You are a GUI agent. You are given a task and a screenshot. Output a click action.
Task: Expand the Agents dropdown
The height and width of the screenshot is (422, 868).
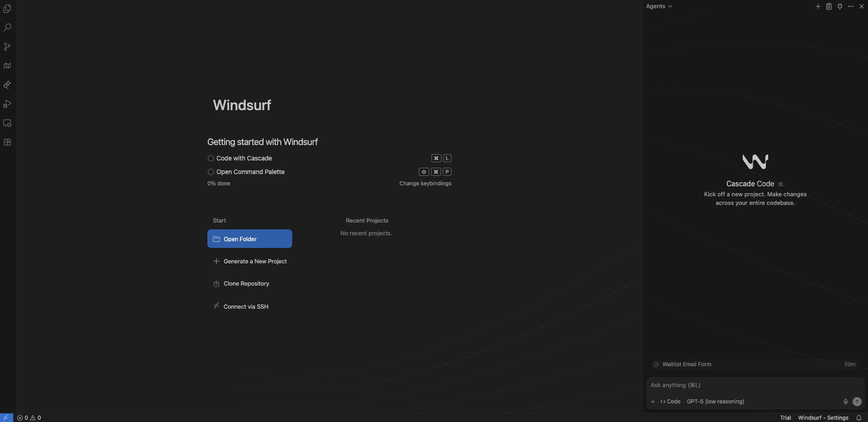tap(659, 6)
